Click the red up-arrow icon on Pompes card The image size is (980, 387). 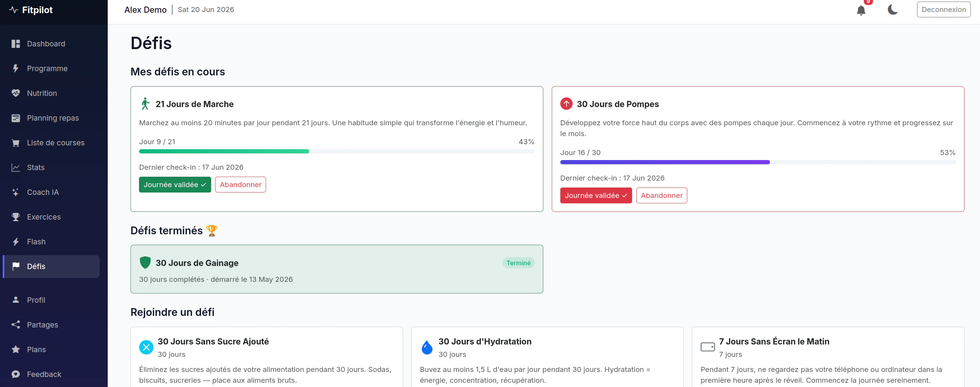(566, 104)
